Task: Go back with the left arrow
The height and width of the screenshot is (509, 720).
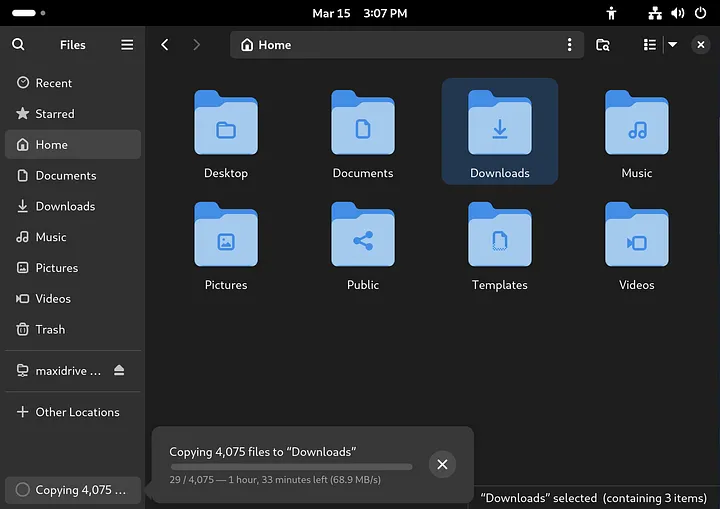Action: 165,45
